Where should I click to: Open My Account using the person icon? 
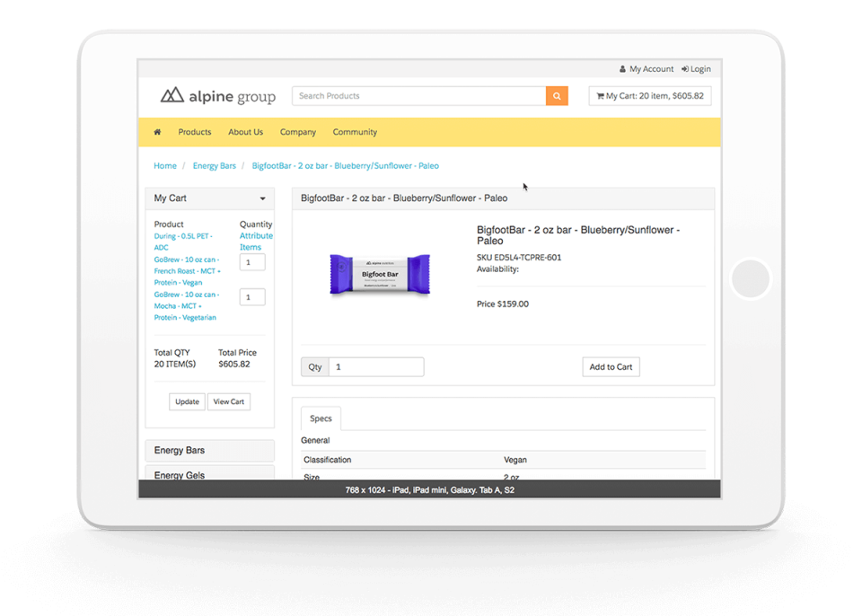[x=622, y=68]
